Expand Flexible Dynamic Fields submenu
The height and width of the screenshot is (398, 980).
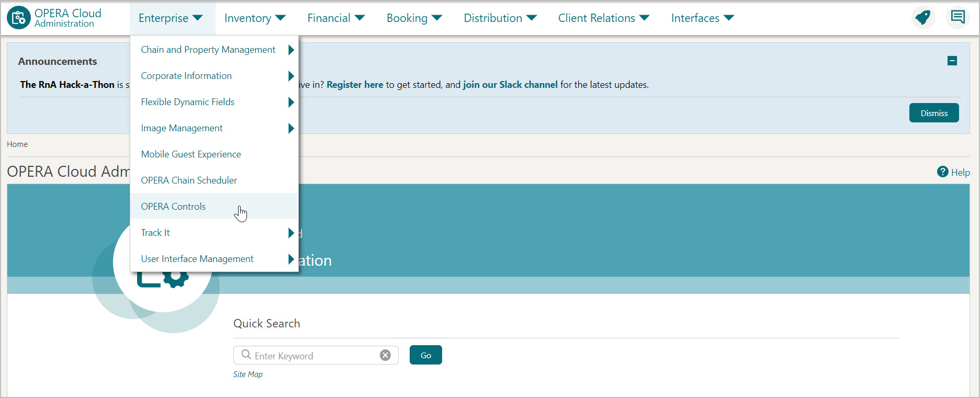[215, 102]
